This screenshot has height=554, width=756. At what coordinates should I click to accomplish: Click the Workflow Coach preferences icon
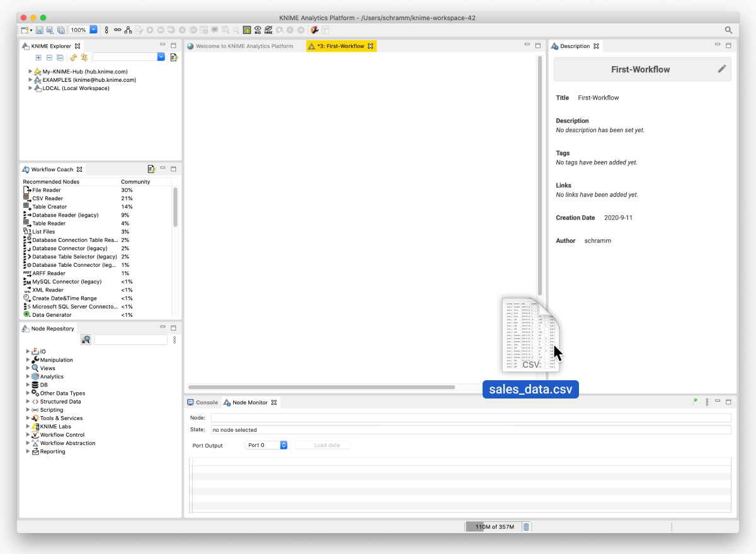(x=151, y=169)
